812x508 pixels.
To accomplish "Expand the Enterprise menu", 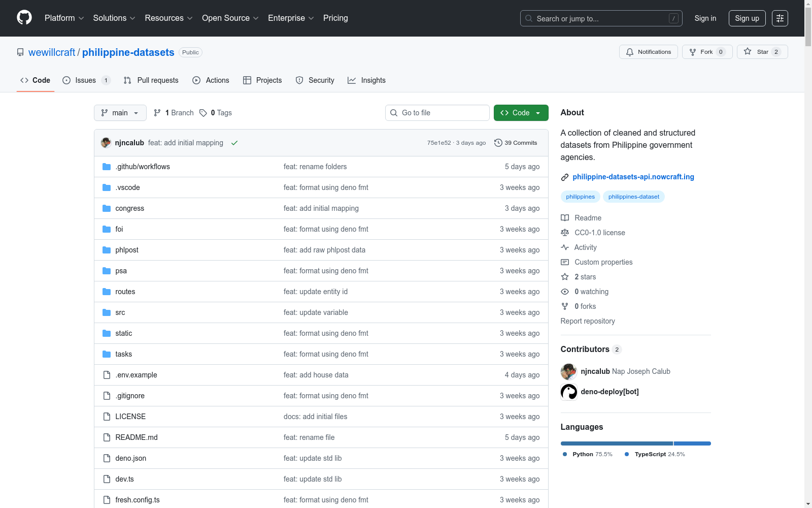I will coord(291,18).
